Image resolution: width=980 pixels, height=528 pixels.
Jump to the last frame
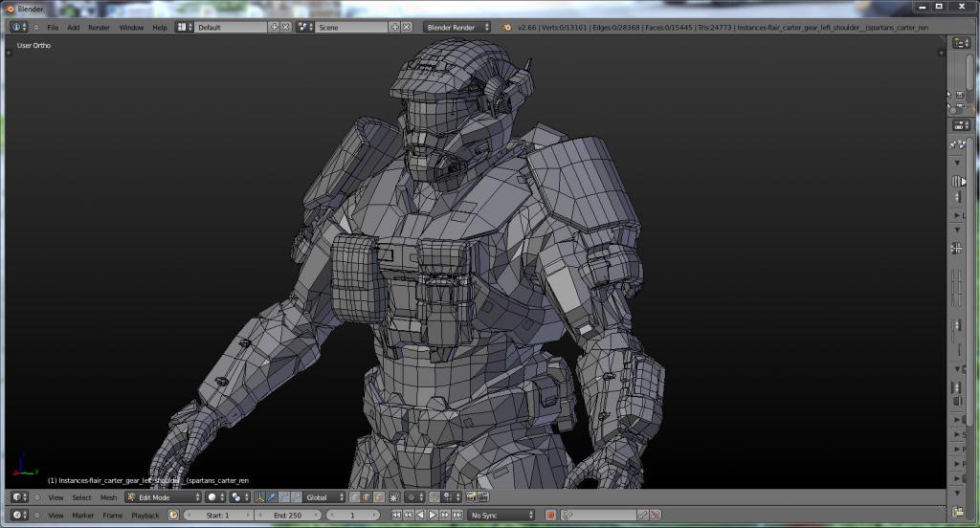point(457,515)
